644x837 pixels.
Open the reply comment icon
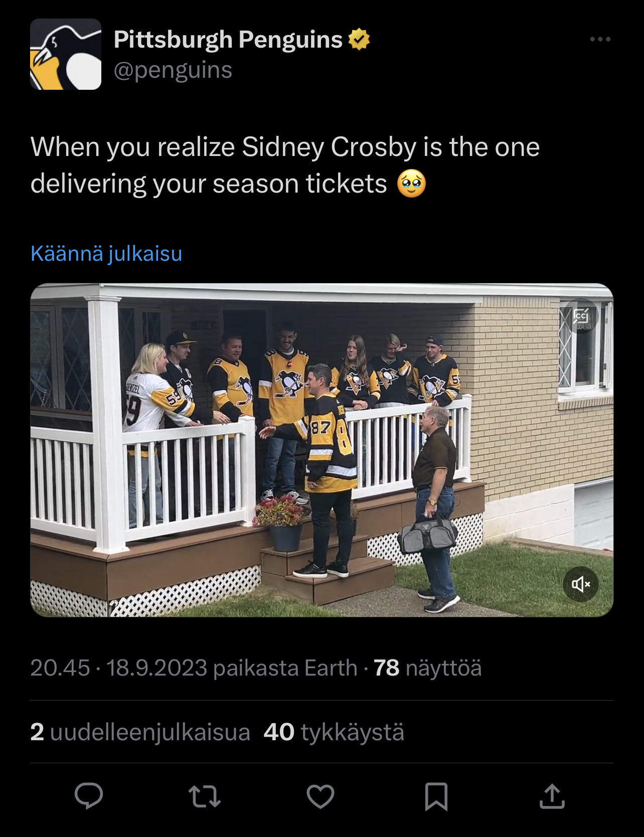coord(89,796)
